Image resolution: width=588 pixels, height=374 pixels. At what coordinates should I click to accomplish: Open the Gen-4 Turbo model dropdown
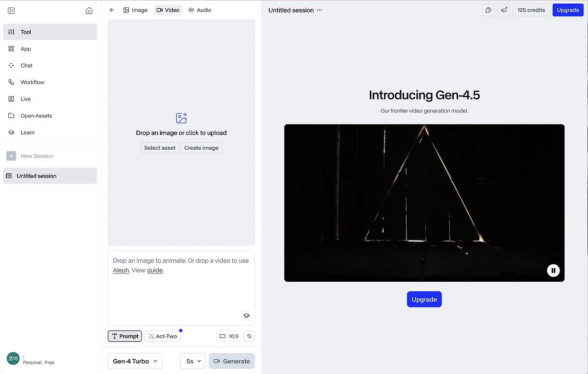[x=135, y=361]
